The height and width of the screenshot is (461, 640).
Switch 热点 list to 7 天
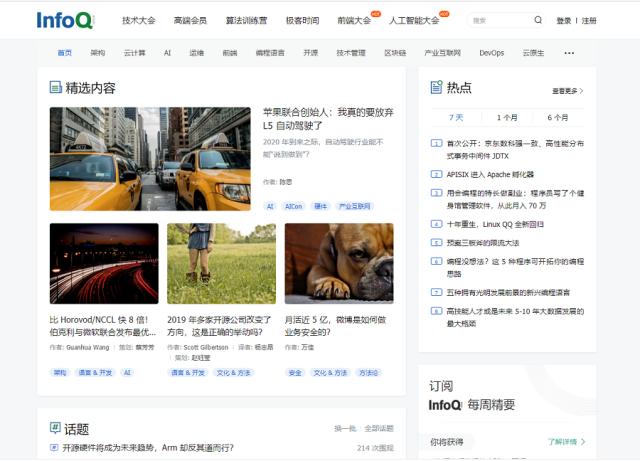(456, 118)
